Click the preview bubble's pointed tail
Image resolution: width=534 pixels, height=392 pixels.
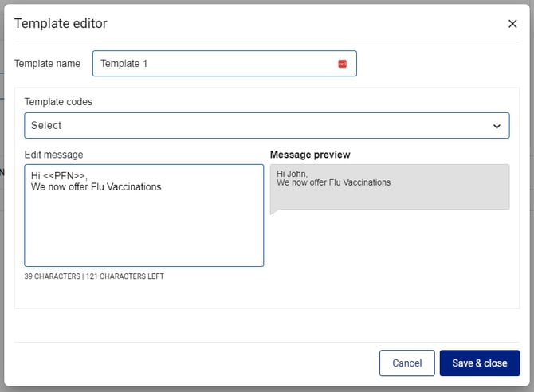tap(273, 211)
